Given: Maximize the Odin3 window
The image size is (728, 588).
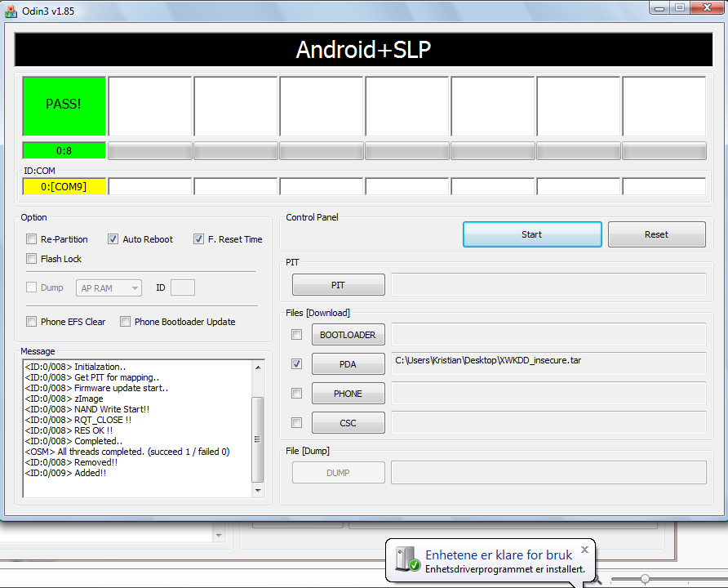Looking at the screenshot, I should point(680,7).
